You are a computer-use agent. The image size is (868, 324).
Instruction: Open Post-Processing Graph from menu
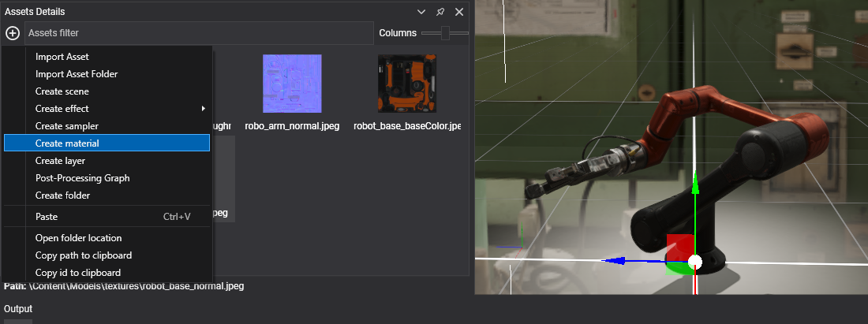click(x=82, y=178)
